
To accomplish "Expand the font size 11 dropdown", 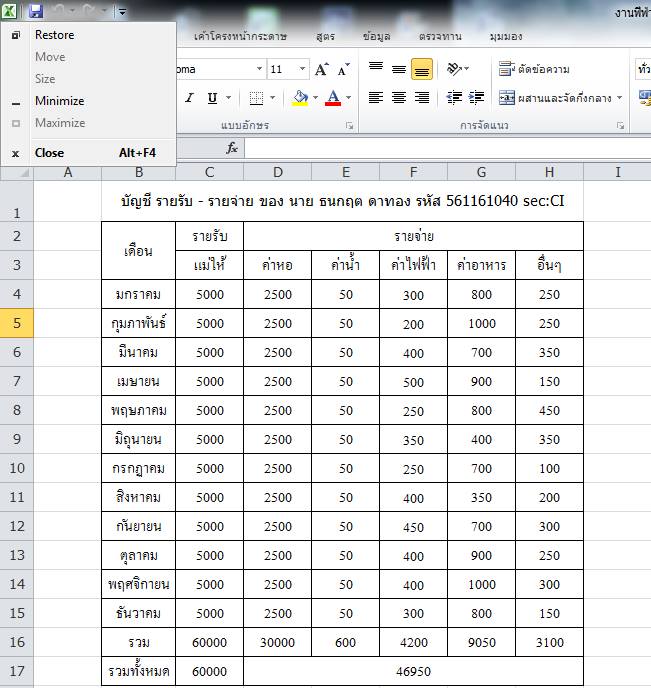I will [302, 69].
